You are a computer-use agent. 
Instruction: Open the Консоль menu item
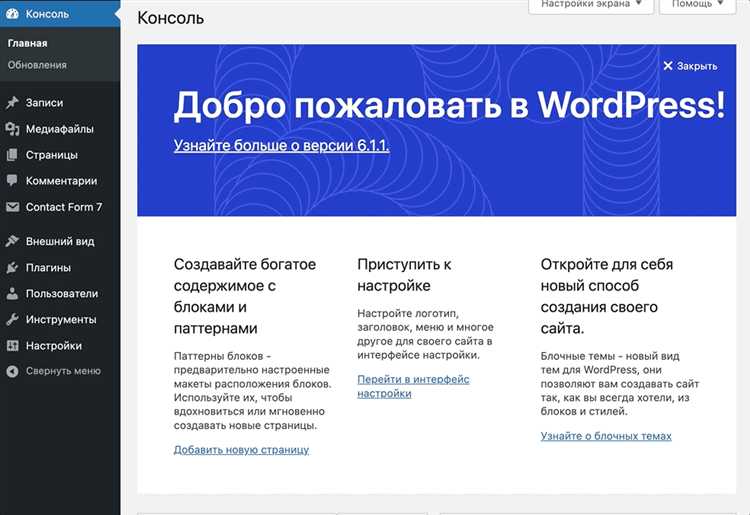60,14
